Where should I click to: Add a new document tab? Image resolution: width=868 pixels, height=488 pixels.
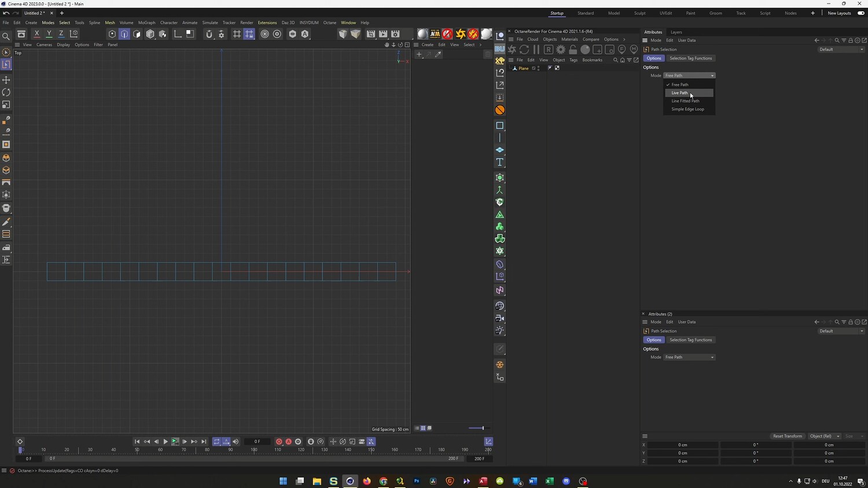point(62,13)
